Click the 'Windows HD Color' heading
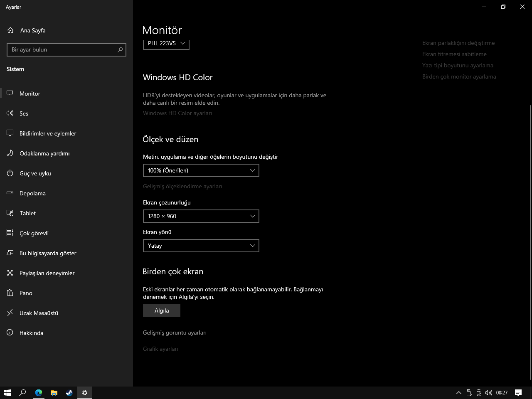This screenshot has width=532, height=399. [178, 77]
